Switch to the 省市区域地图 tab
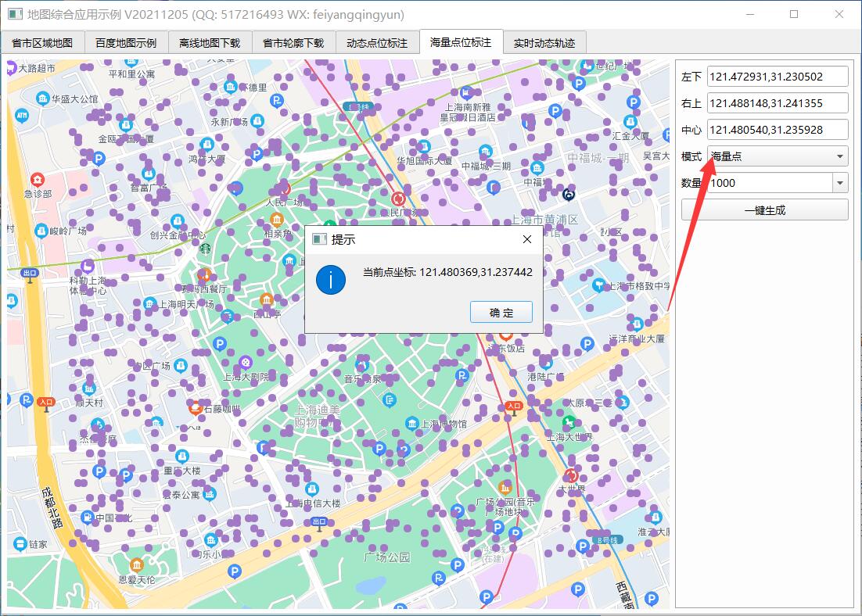Image resolution: width=862 pixels, height=616 pixels. (x=42, y=43)
